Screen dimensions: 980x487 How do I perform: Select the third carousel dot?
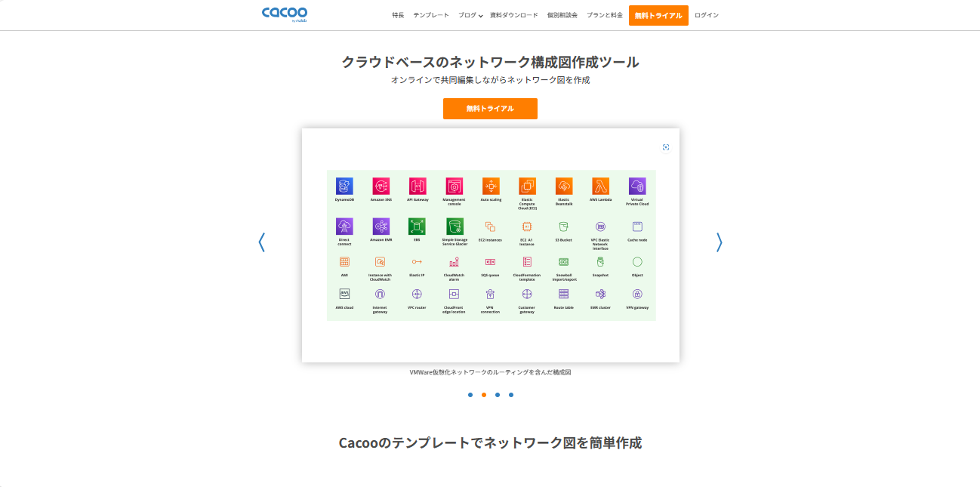pyautogui.click(x=498, y=395)
